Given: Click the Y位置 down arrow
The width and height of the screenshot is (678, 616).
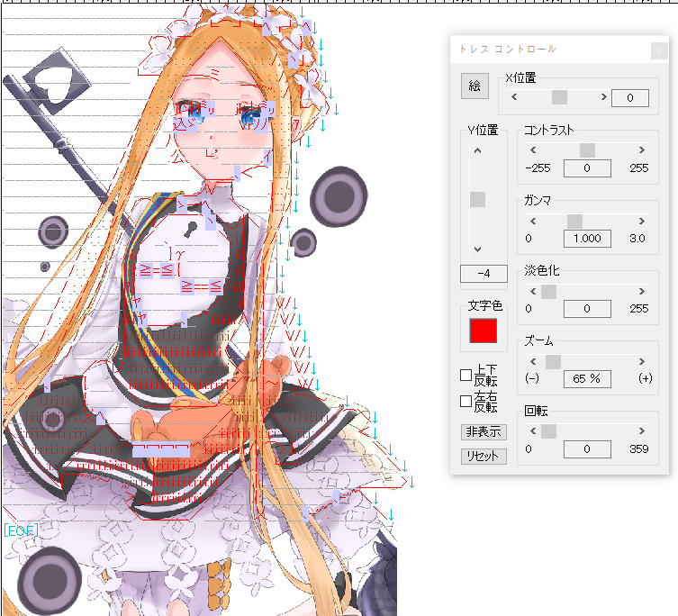Looking at the screenshot, I should coord(477,249).
